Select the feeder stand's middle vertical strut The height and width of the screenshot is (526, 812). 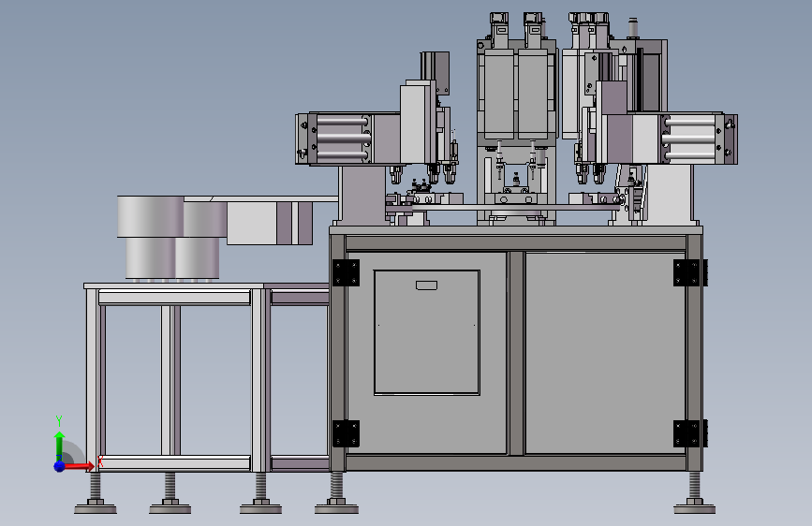(x=170, y=380)
